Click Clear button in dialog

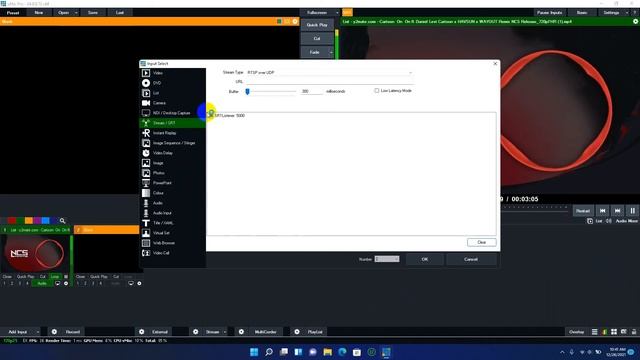pos(482,242)
